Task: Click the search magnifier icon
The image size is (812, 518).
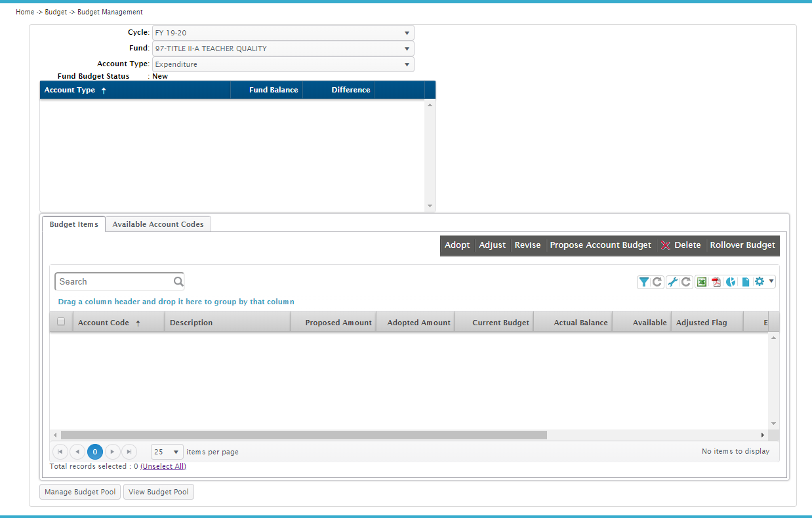Action: click(x=178, y=281)
